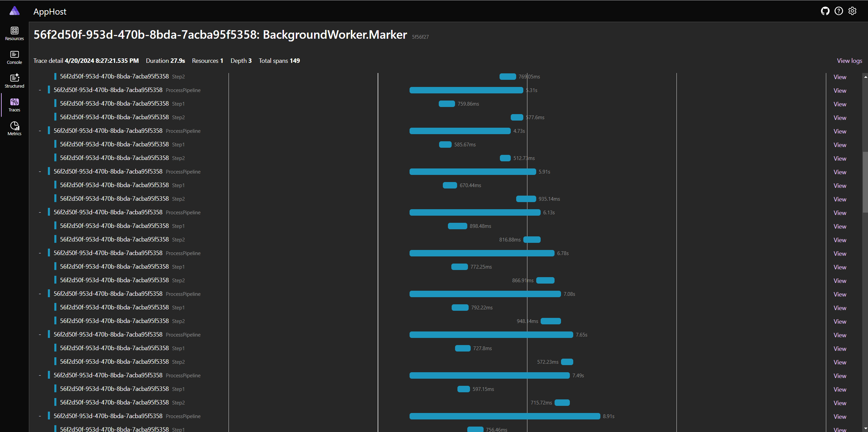868x432 pixels.
Task: Collapse the ProcessPipeline span lasting 6.13s
Action: click(40, 212)
